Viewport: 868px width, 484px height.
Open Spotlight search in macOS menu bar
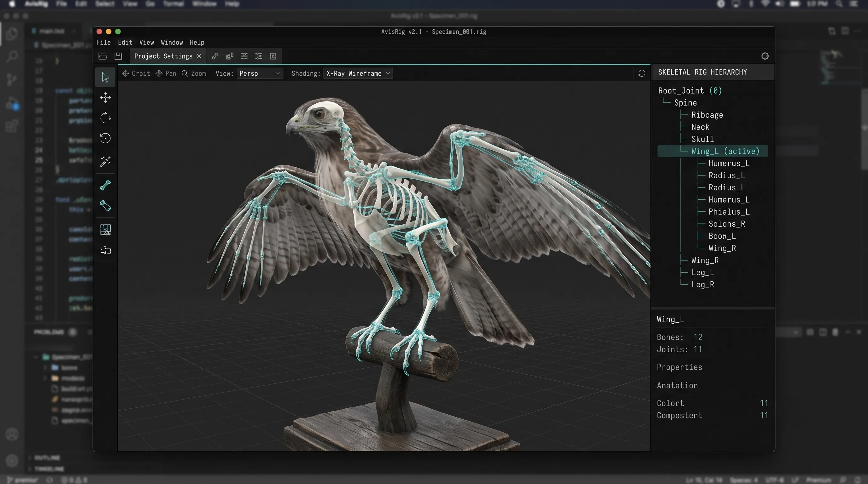pyautogui.click(x=839, y=4)
